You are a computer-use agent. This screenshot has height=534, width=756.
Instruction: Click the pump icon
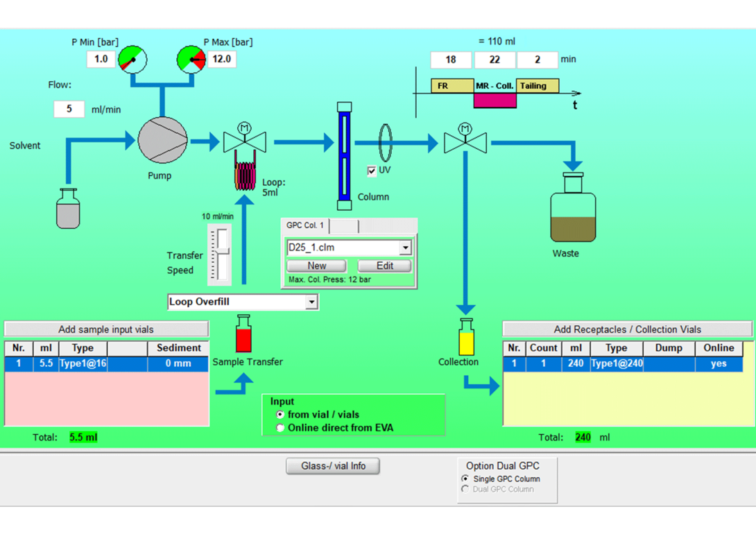[x=162, y=140]
